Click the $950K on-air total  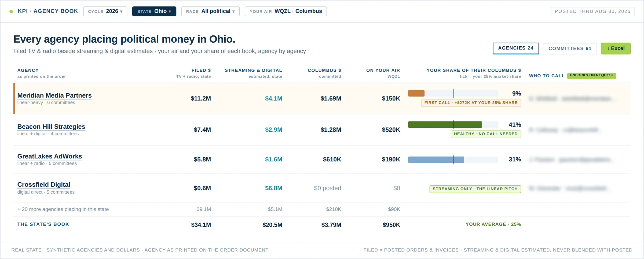[391, 225]
